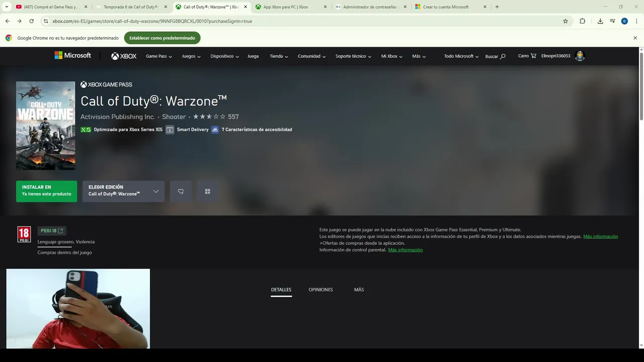Expand the Tienda menu
The image size is (644, 362).
click(279, 56)
